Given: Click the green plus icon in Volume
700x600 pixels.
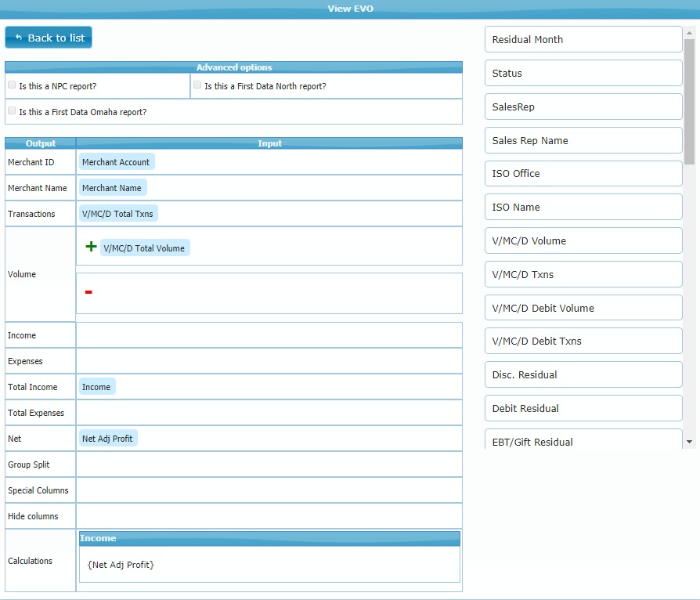Looking at the screenshot, I should 91,247.
